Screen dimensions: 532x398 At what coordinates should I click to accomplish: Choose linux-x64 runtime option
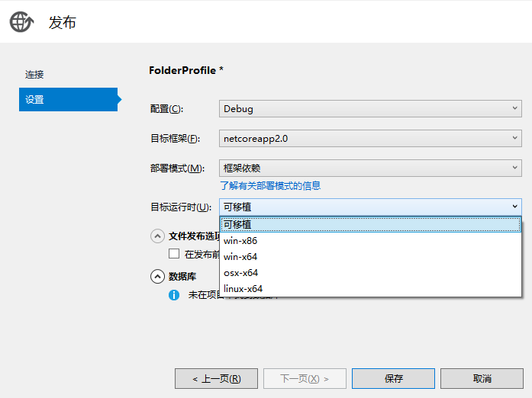[370, 288]
